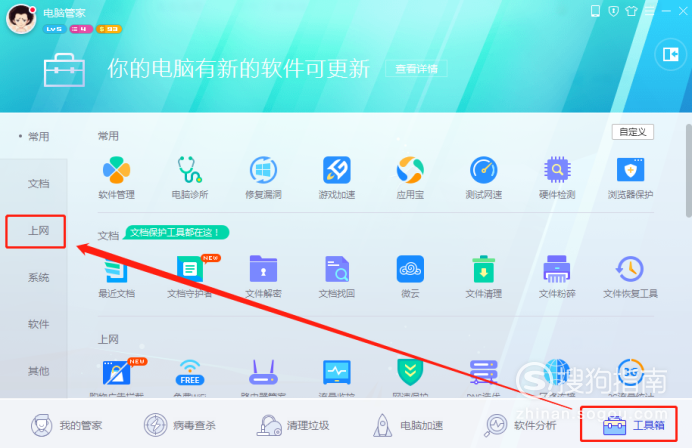Click the shield icon in title bar
Viewport: 692px width, 448px height.
tap(613, 11)
